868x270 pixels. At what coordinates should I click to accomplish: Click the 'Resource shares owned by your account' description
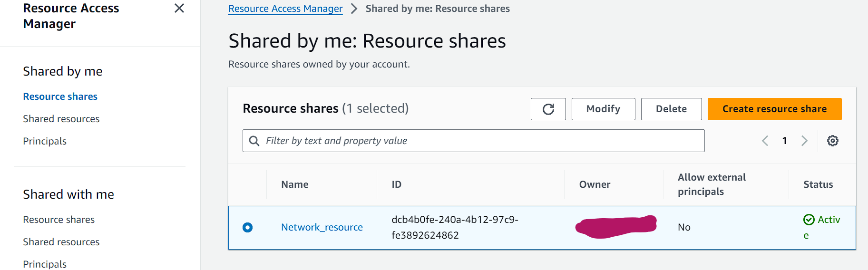pos(319,64)
